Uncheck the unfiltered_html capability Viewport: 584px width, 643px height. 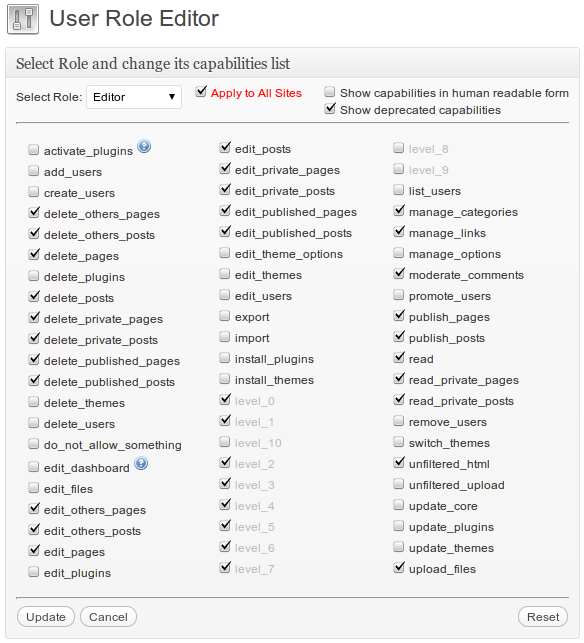pyautogui.click(x=399, y=463)
